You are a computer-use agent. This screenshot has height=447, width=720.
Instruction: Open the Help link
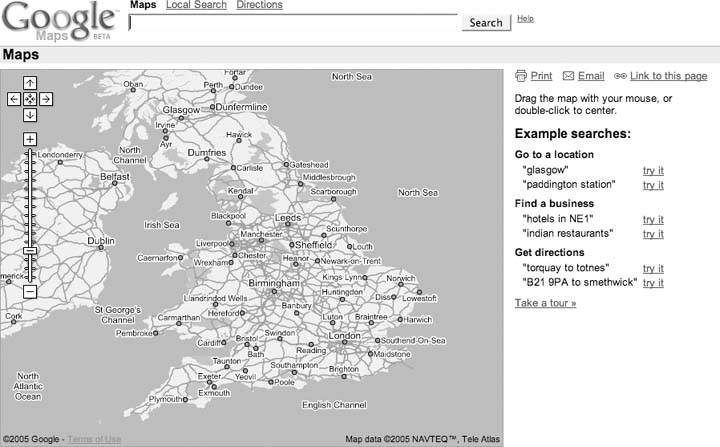(x=525, y=18)
